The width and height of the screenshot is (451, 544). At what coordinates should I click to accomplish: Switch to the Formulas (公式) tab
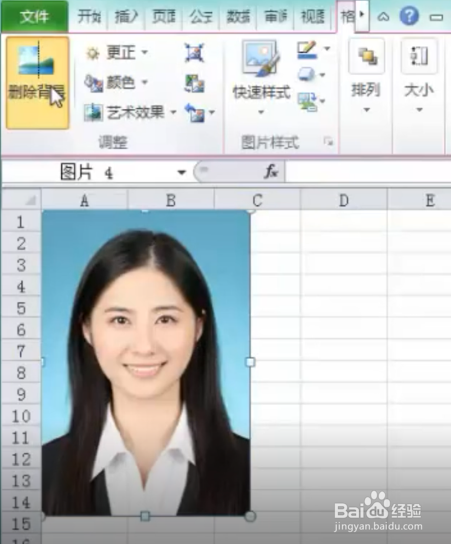(x=201, y=17)
